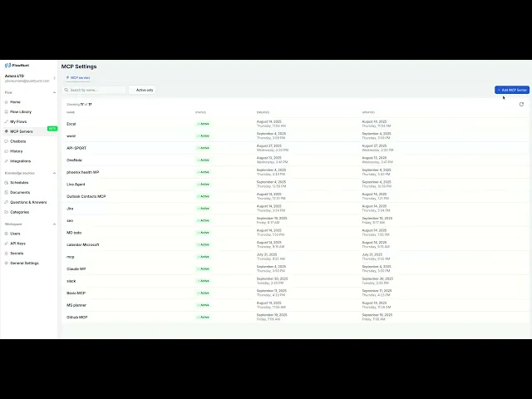Click the FlowHunt logo icon
The image size is (532, 399).
[7, 65]
